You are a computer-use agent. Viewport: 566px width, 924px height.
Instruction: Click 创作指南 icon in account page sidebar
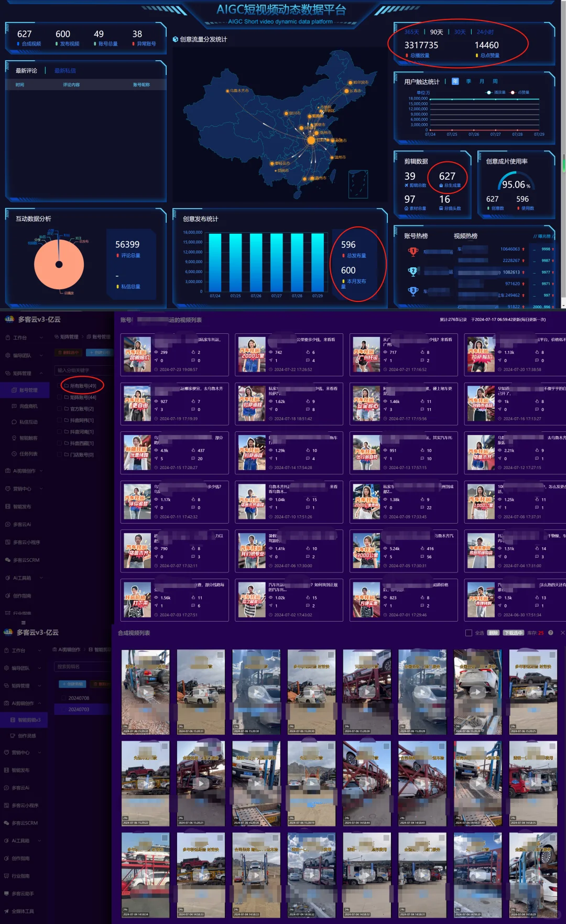coord(7,595)
